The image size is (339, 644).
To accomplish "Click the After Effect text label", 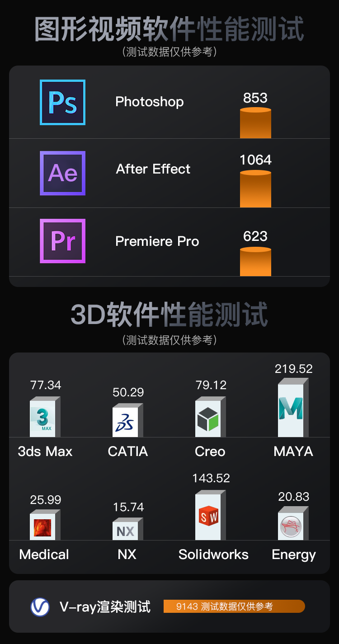I will [x=153, y=169].
